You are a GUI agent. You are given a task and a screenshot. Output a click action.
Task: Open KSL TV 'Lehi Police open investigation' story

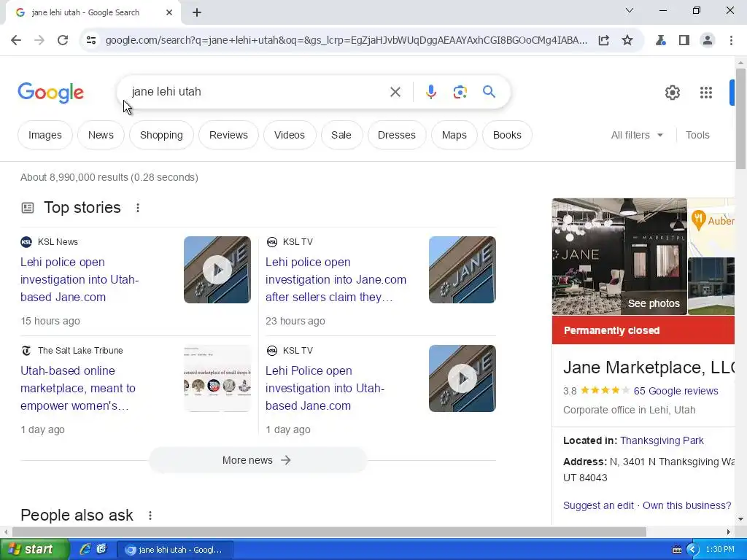point(325,388)
